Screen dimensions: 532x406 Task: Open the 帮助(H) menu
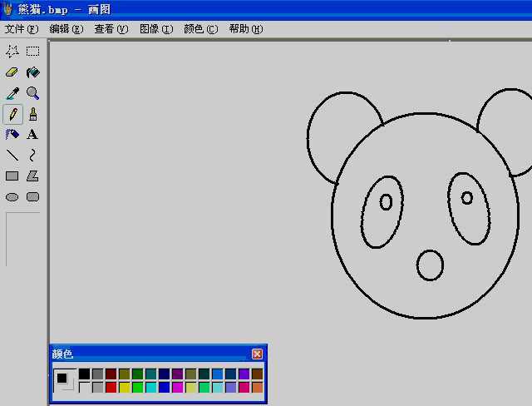[x=246, y=29]
